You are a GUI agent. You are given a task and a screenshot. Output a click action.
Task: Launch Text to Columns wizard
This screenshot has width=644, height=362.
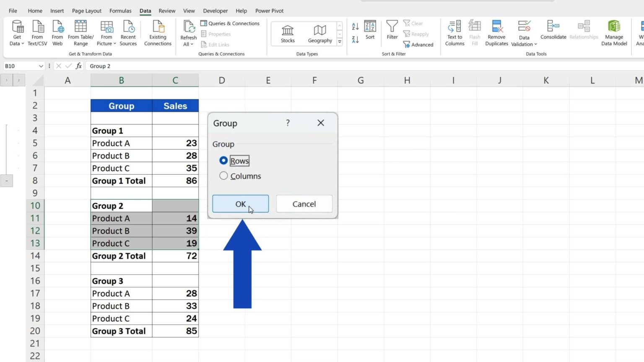(455, 33)
